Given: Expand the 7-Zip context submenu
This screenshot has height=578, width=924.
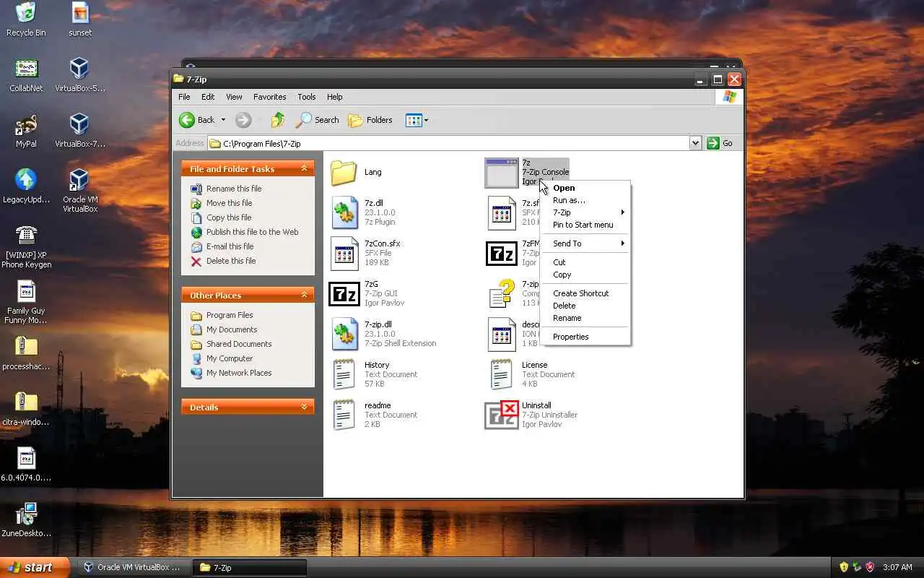Looking at the screenshot, I should pos(585,212).
